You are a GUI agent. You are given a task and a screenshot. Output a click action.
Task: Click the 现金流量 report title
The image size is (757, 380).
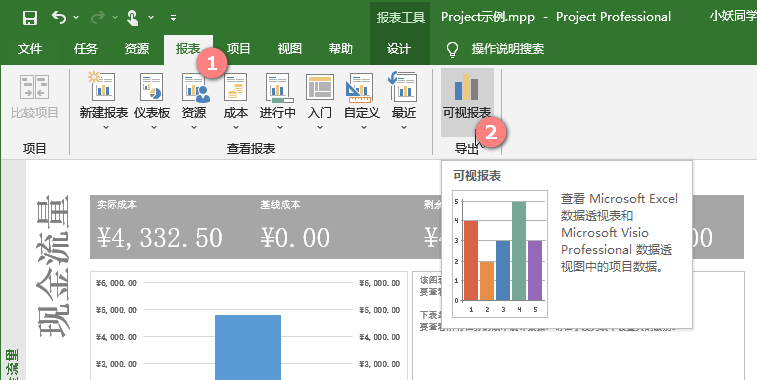53,267
